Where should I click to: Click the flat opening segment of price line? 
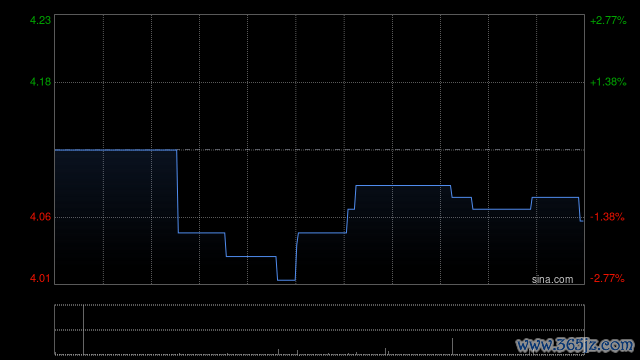pos(116,150)
